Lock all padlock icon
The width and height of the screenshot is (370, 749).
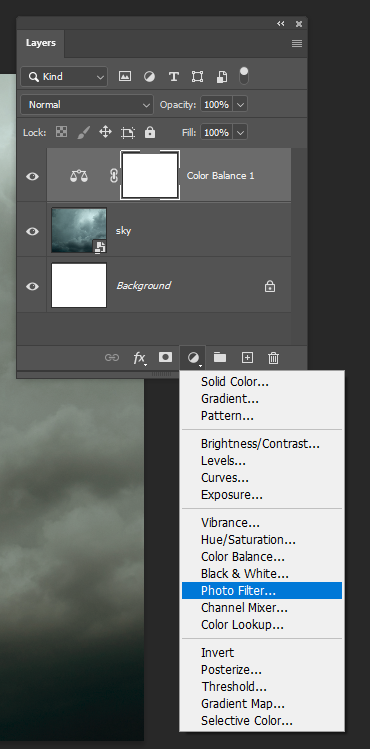pos(150,132)
